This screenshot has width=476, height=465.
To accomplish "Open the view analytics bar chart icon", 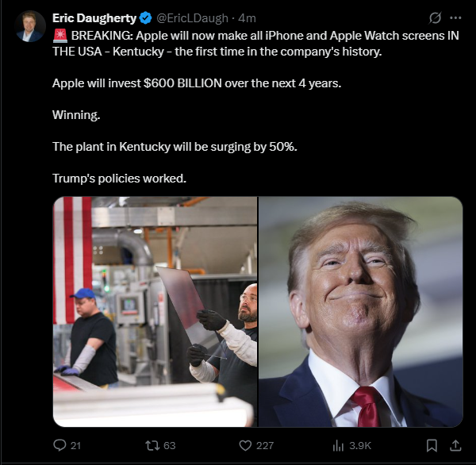I will pos(338,446).
